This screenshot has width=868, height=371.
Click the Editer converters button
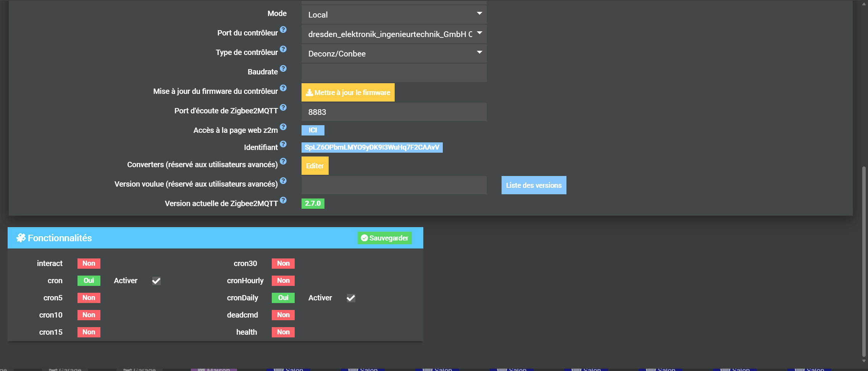click(x=315, y=166)
